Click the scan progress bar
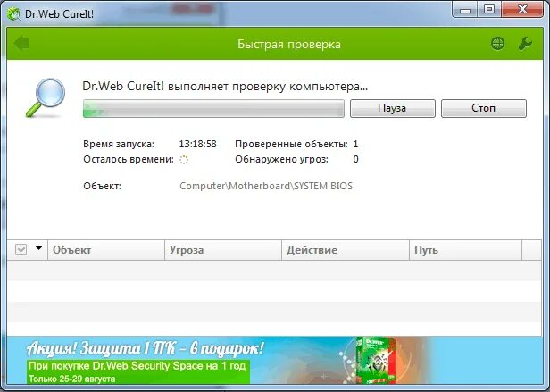Image resolution: width=550 pixels, height=392 pixels. point(213,108)
